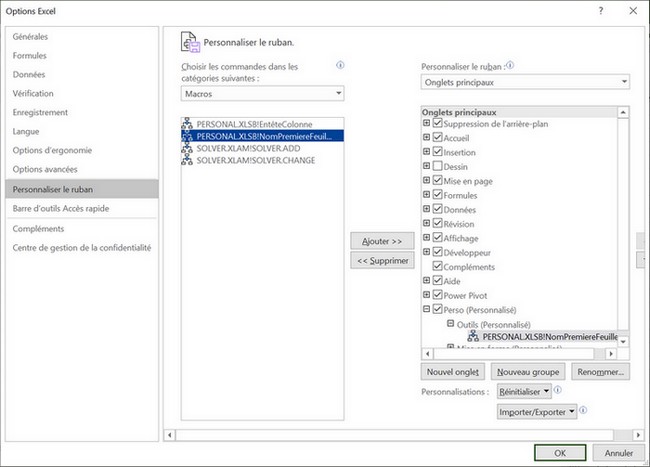Click the Ajouter >> button
Screen dimensions: 650x467
click(382, 241)
